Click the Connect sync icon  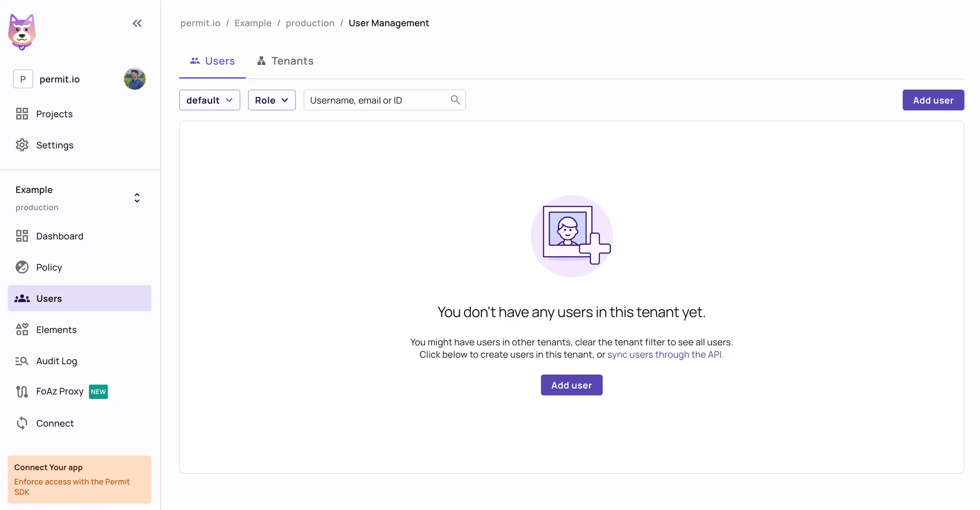[22, 423]
